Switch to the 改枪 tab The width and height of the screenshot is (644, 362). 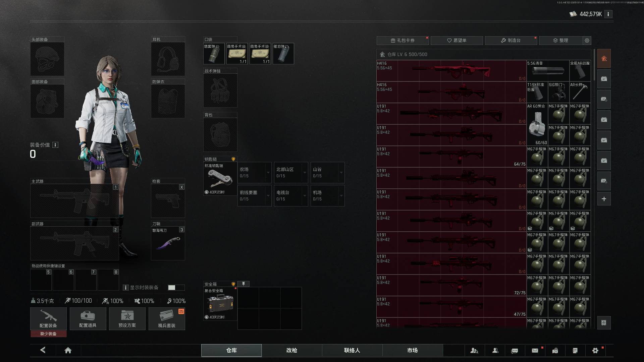pos(291,350)
